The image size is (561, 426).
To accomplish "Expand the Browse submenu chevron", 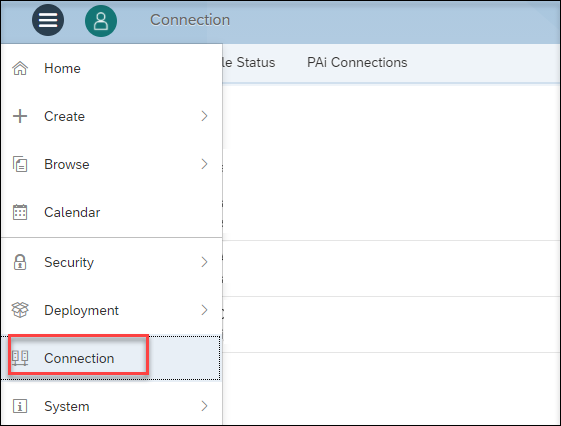I will pos(204,164).
